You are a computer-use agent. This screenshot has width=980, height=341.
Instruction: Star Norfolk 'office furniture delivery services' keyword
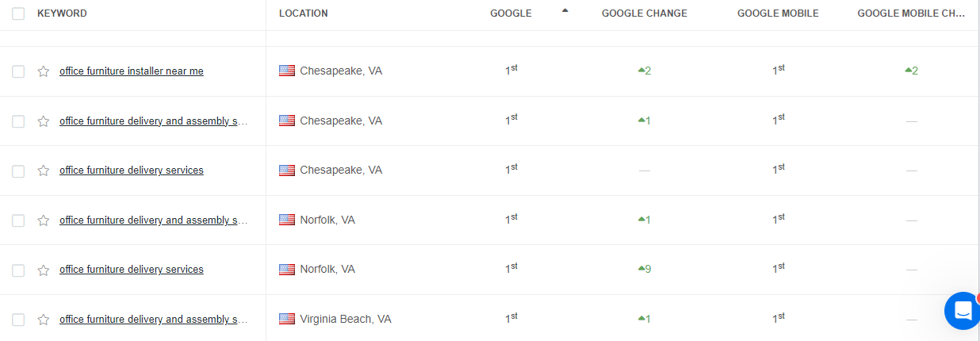pyautogui.click(x=44, y=270)
